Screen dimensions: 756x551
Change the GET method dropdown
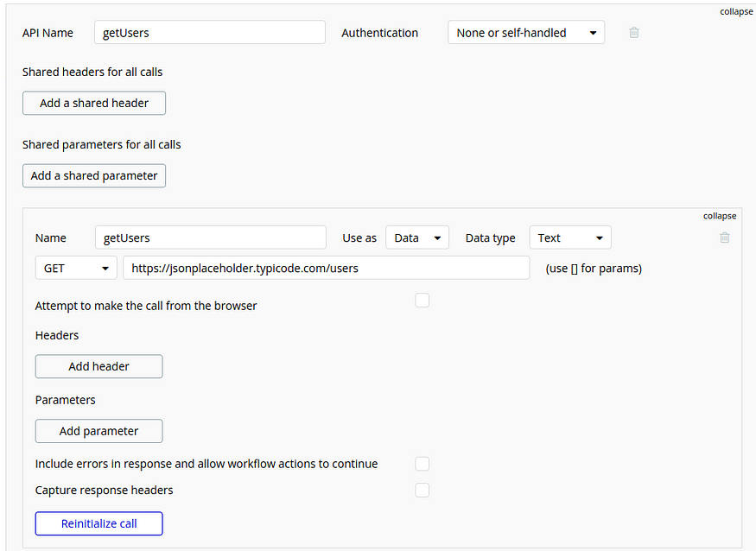coord(76,268)
